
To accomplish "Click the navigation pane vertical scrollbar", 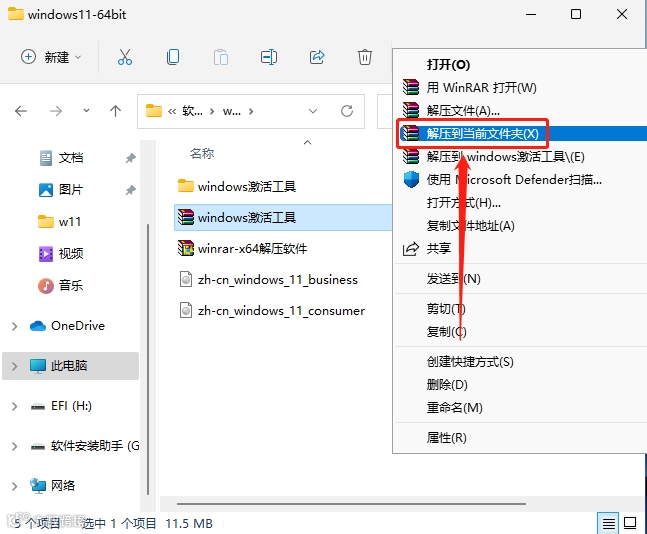I will pyautogui.click(x=148, y=359).
